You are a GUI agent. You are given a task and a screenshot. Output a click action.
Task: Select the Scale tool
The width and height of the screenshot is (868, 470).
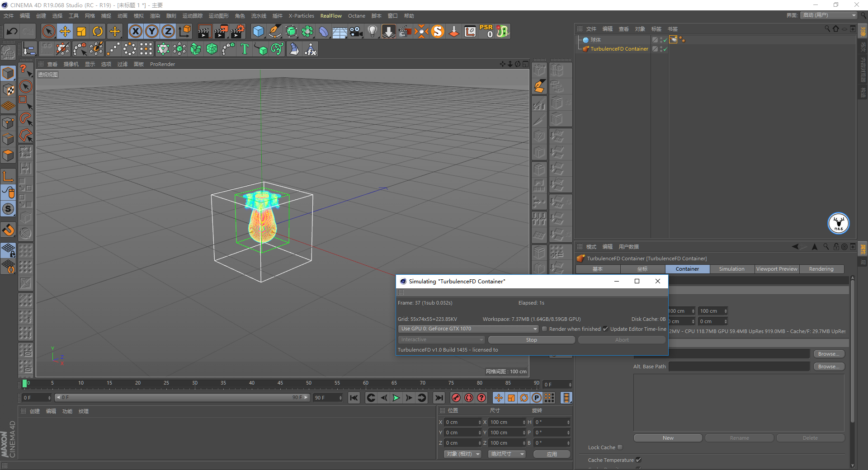click(x=81, y=32)
